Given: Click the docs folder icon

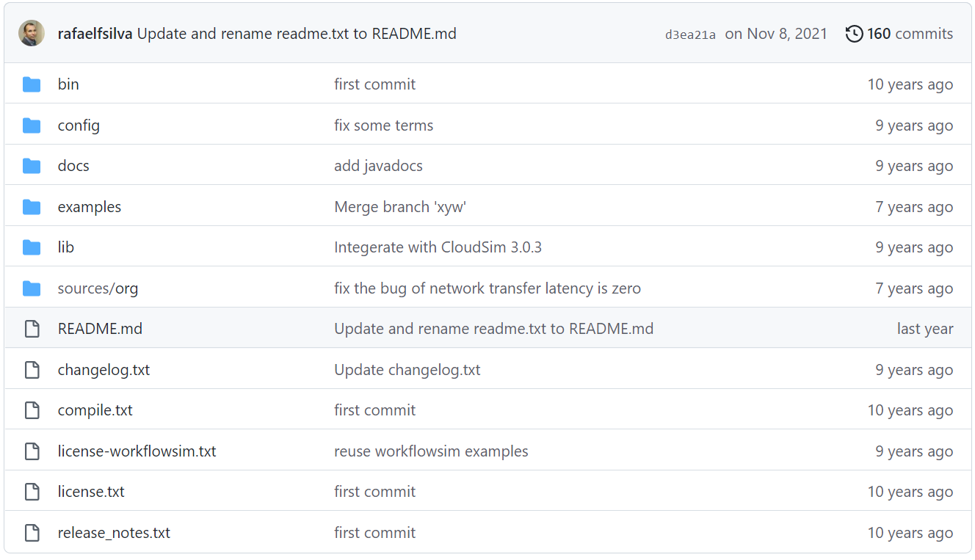Looking at the screenshot, I should (32, 166).
